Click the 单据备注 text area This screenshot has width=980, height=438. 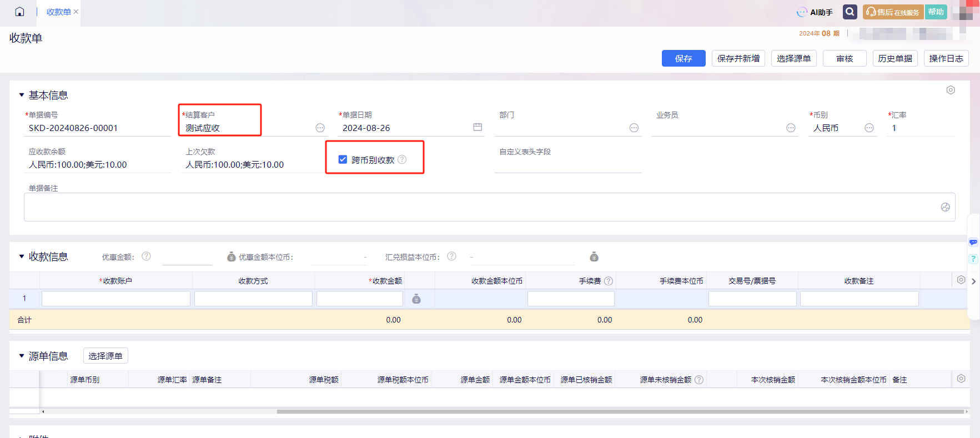point(489,207)
